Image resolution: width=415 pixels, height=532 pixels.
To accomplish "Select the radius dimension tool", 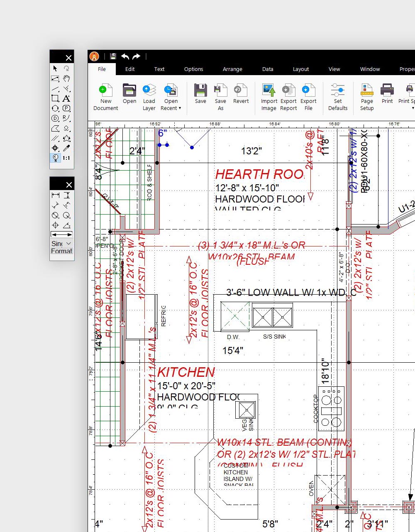I will pos(66,215).
